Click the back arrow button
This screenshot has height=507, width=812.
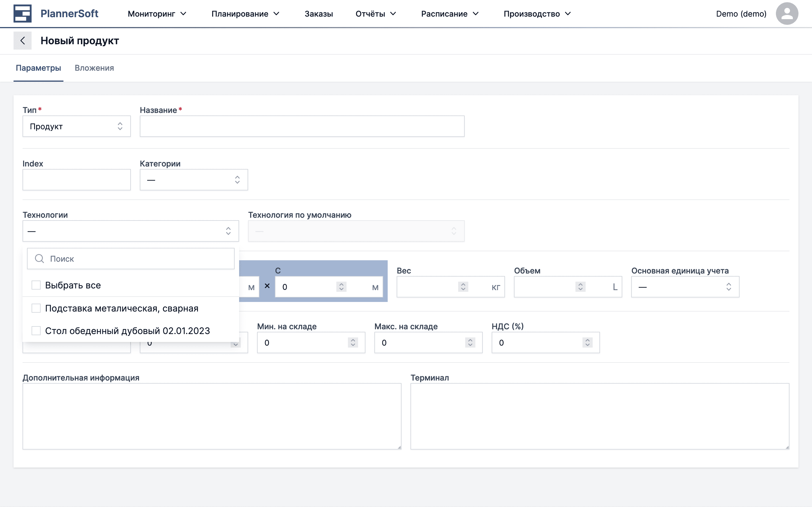point(23,41)
